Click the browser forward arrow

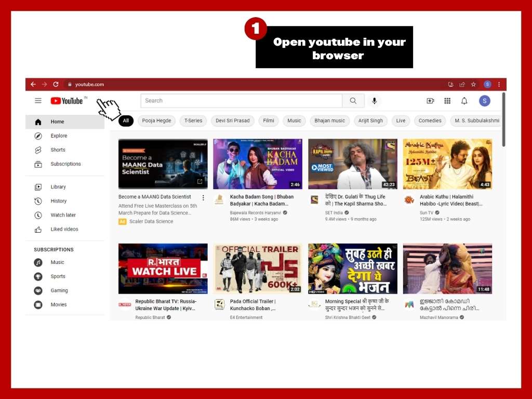point(45,84)
